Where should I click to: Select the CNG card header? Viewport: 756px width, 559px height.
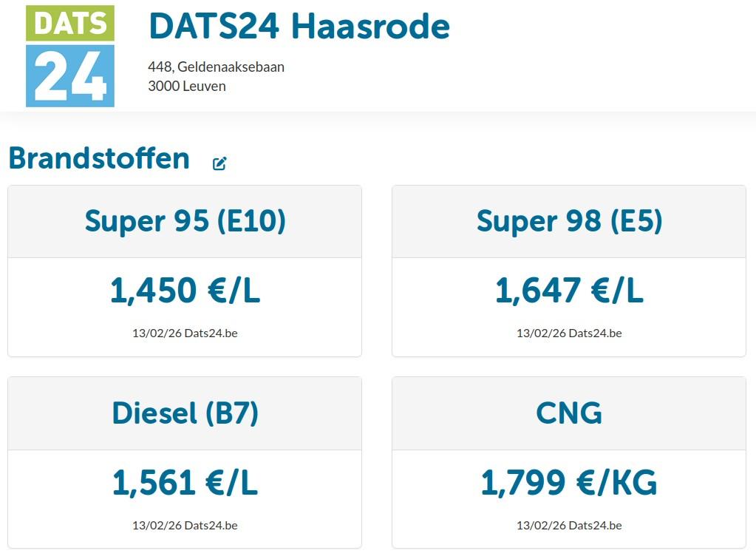click(x=569, y=413)
